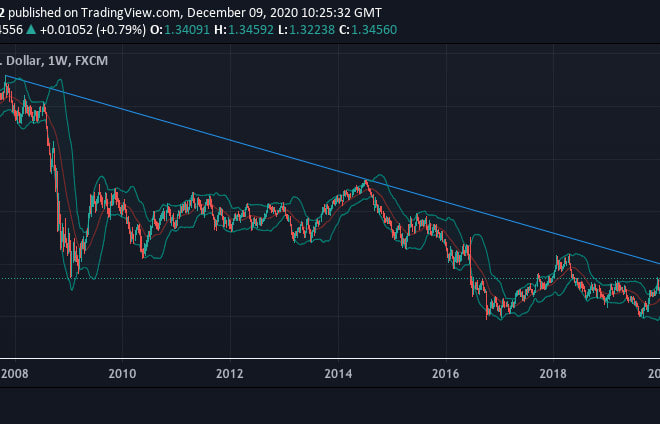Screen dimensions: 660x424
Task: Click the 2016 label on the time axis
Action: [446, 373]
